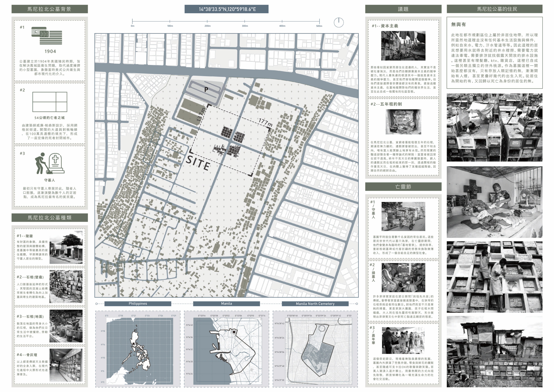Screen dimensions: 554x392
Task: Open the Philippines locator map thumbnail
Action: tap(140, 351)
